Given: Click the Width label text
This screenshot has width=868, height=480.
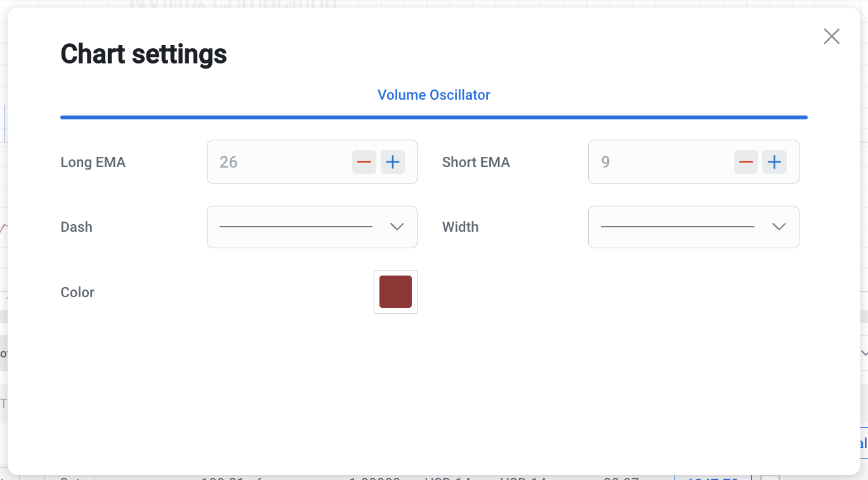Looking at the screenshot, I should point(460,227).
